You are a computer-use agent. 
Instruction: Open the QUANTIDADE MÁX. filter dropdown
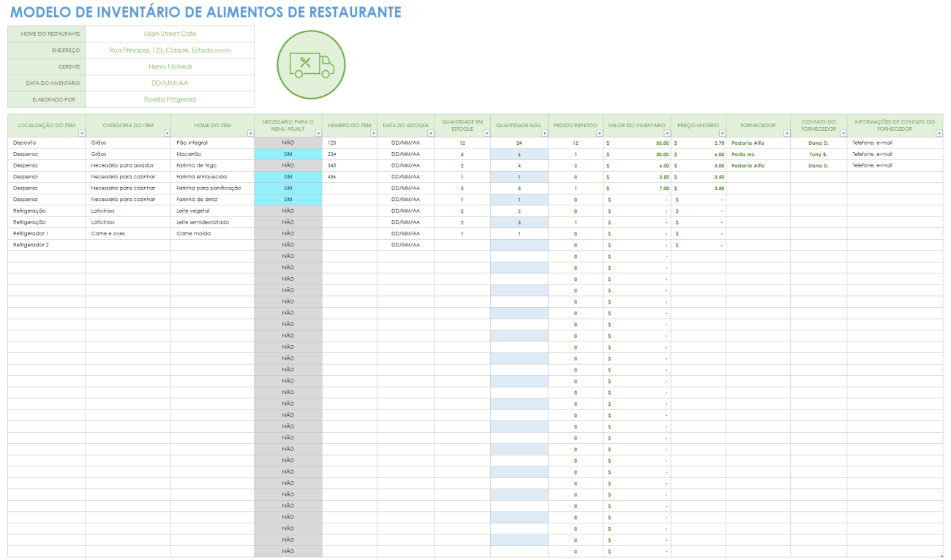(x=544, y=133)
